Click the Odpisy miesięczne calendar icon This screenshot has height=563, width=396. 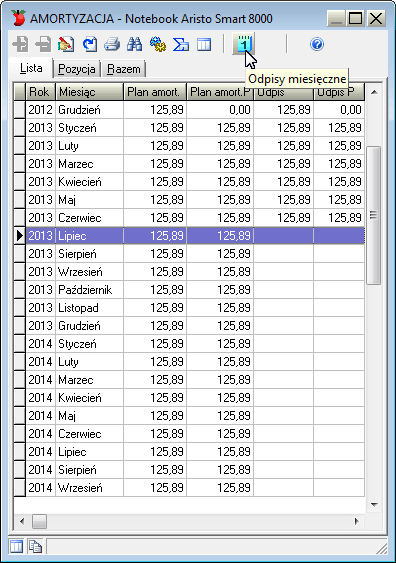point(244,44)
